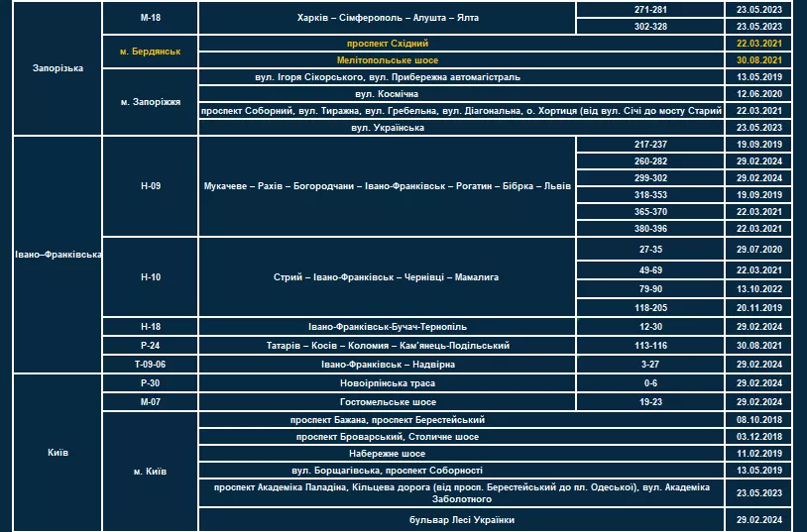
Task: Select the 365-370 kilometre range
Action: tap(650, 211)
